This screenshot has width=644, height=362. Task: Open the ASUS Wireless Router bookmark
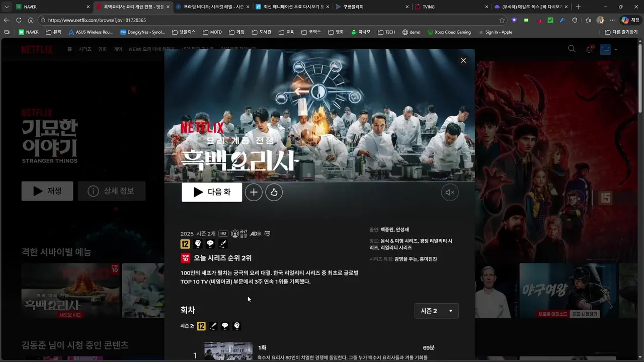click(91, 32)
